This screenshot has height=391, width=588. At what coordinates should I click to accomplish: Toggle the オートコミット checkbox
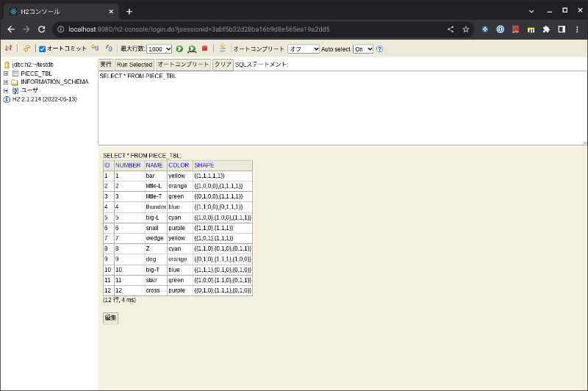43,49
